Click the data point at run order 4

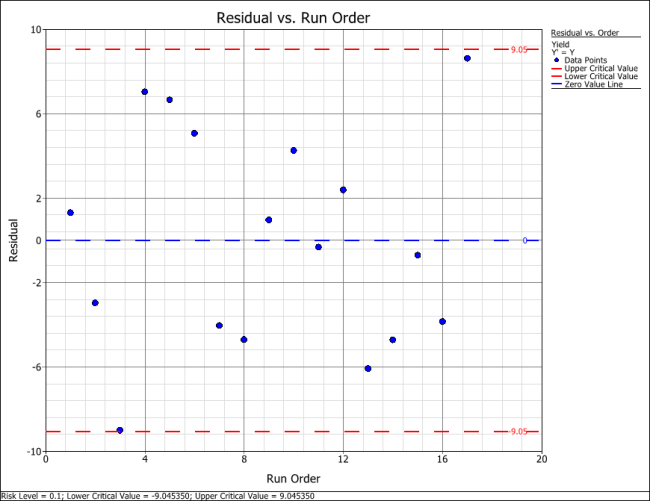pyautogui.click(x=145, y=92)
